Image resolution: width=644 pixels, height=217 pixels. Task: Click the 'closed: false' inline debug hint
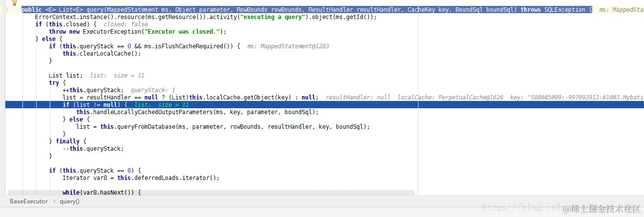pyautogui.click(x=125, y=24)
